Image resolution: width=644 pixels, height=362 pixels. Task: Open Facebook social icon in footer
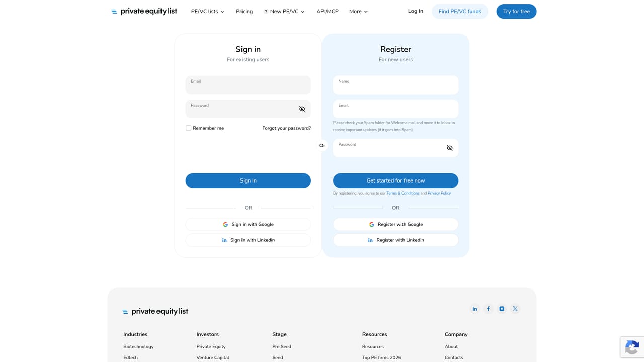point(488,309)
